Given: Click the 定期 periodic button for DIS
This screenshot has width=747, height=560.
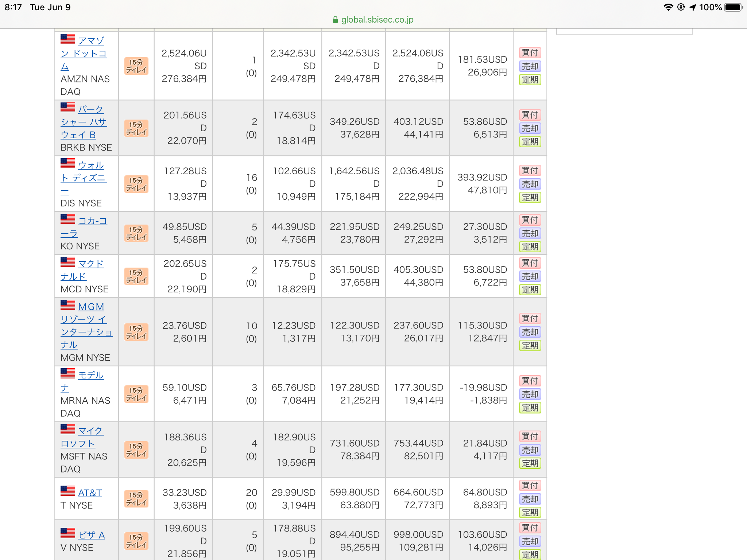Looking at the screenshot, I should tap(530, 197).
